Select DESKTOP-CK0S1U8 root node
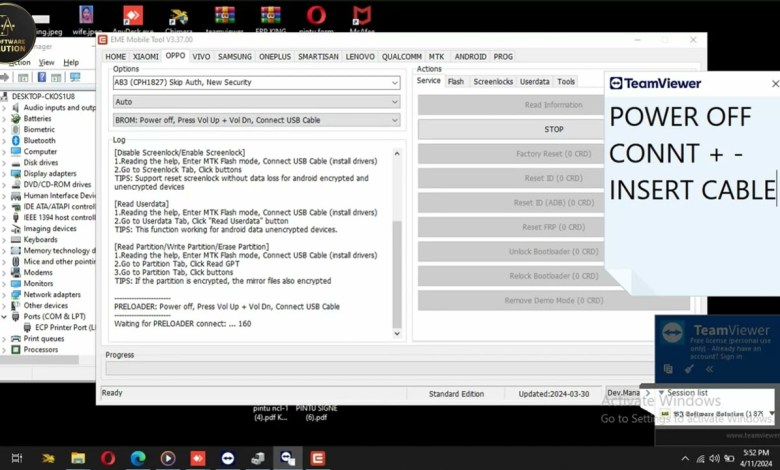 (43, 96)
